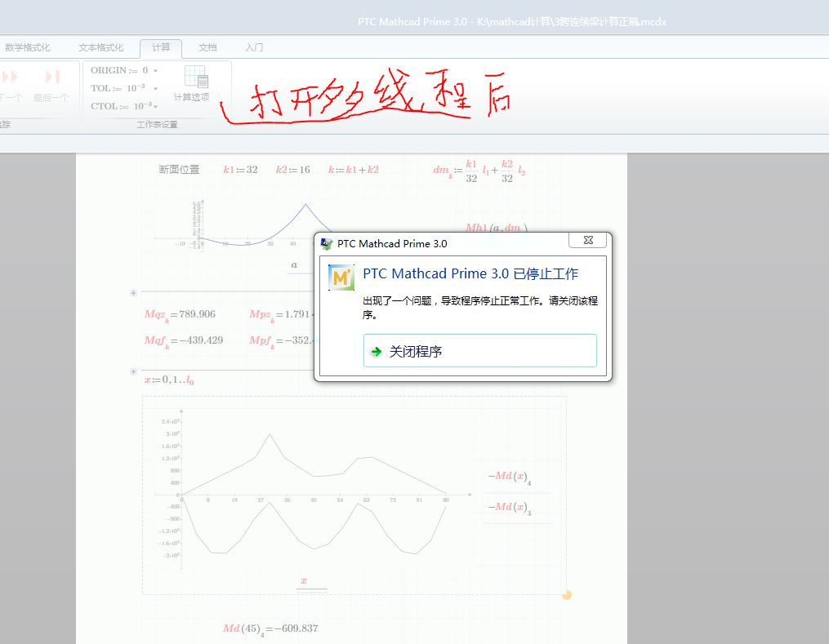Select the Md(45)=-609.837 result
The image size is (829, 644).
(270, 629)
